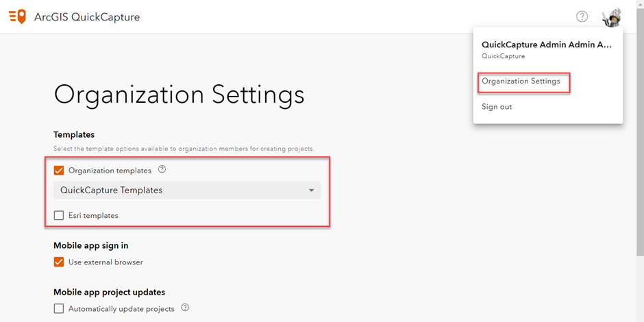Image resolution: width=644 pixels, height=322 pixels.
Task: Click QuickCapture organization name under user name
Action: [x=503, y=56]
